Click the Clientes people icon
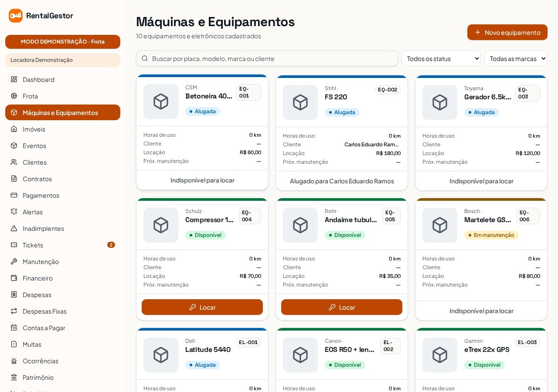This screenshot has width=558, height=392. [x=14, y=162]
